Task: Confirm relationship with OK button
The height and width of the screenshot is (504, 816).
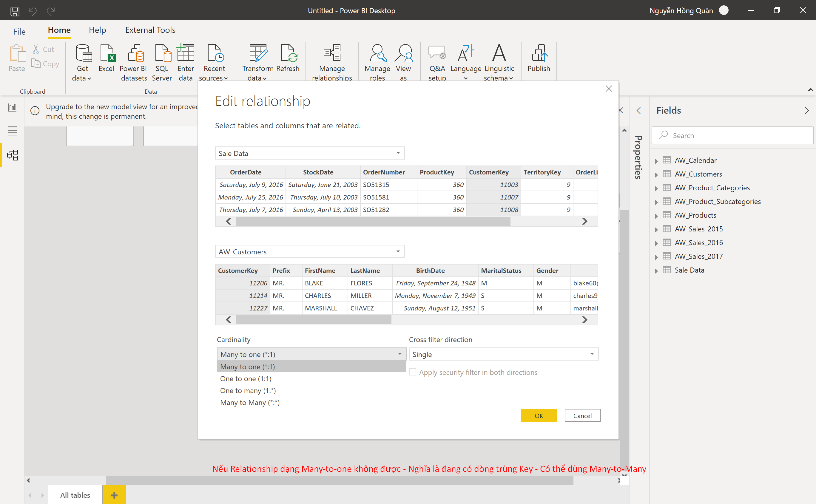Action: pos(539,415)
